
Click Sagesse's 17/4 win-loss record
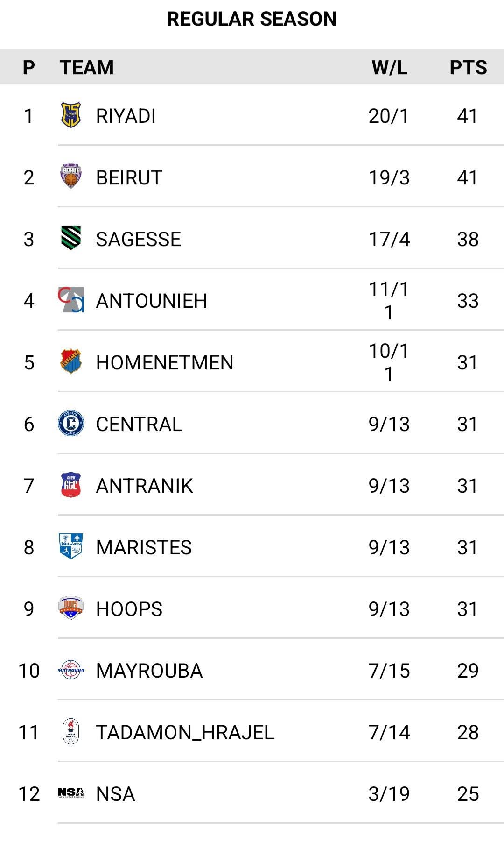click(x=389, y=240)
